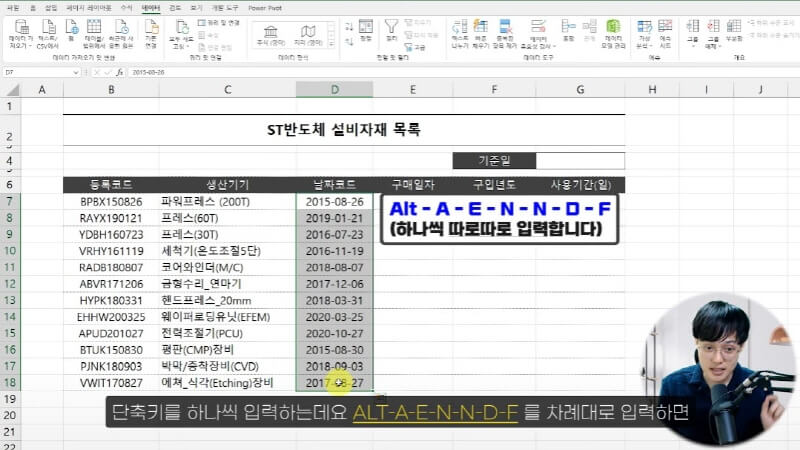800x450 pixels.
Task: Switch to the Home tab
Action: pos(33,8)
